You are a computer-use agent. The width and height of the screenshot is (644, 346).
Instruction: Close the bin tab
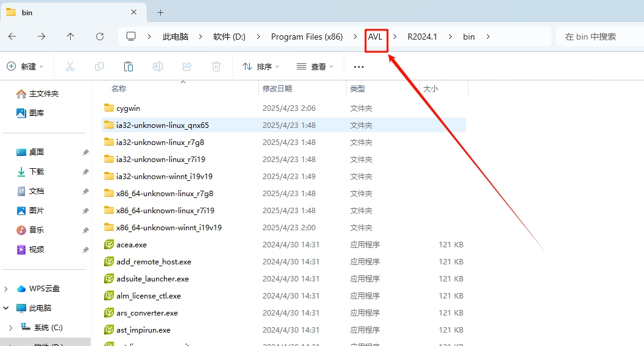pos(134,12)
